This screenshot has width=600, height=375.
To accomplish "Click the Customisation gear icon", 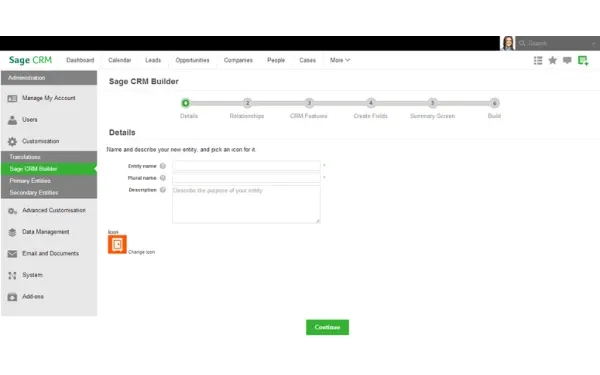I will [x=12, y=142].
